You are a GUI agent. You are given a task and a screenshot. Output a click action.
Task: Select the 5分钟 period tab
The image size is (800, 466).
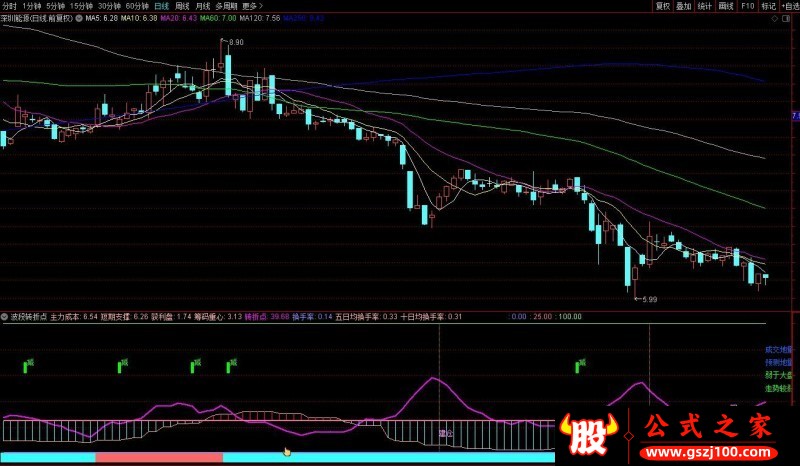56,6
